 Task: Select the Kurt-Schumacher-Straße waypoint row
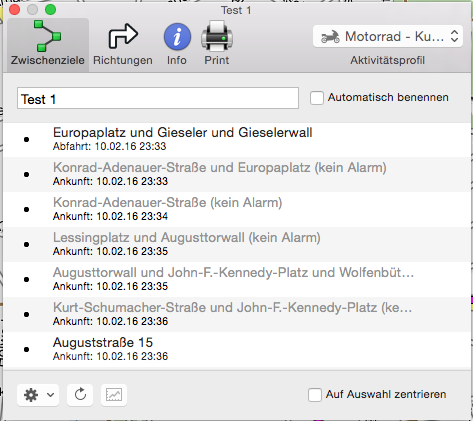coord(237,314)
